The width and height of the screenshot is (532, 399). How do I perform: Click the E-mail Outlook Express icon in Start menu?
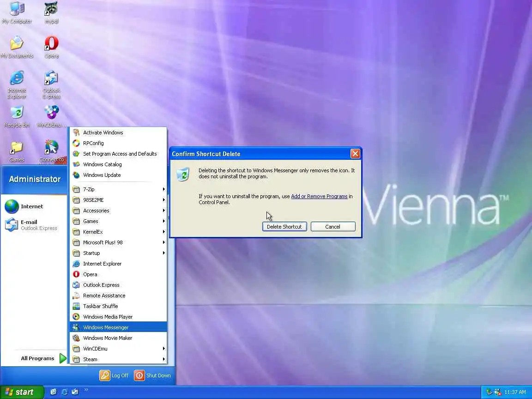[12, 225]
